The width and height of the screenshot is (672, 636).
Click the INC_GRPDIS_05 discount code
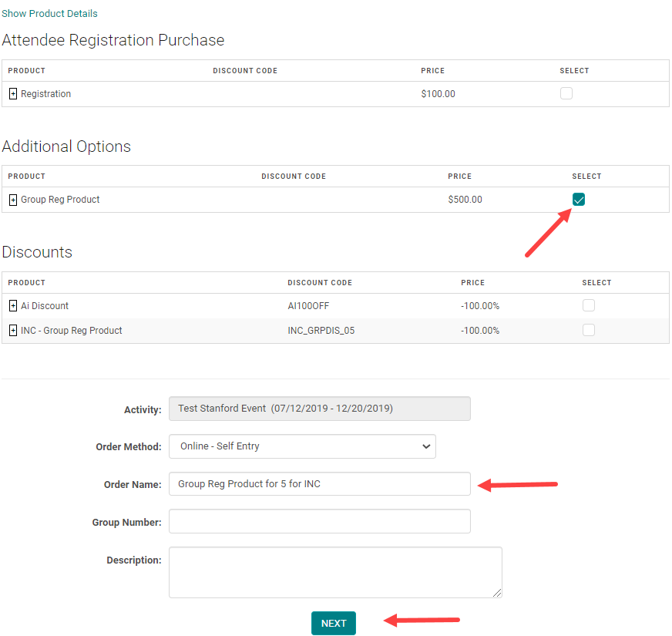tap(321, 331)
